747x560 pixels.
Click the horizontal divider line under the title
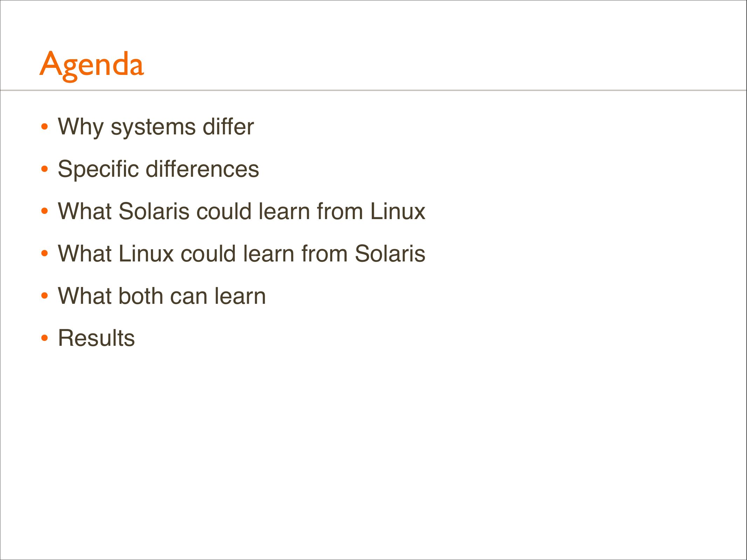coord(373,90)
